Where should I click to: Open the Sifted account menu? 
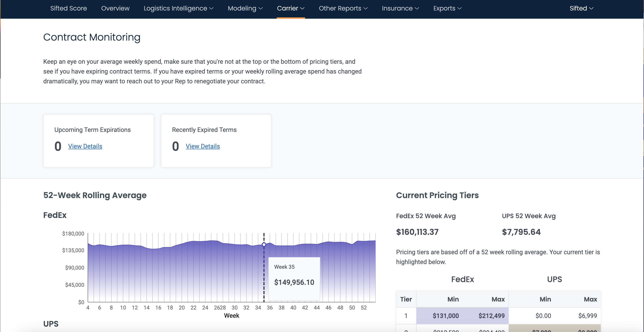pyautogui.click(x=581, y=8)
